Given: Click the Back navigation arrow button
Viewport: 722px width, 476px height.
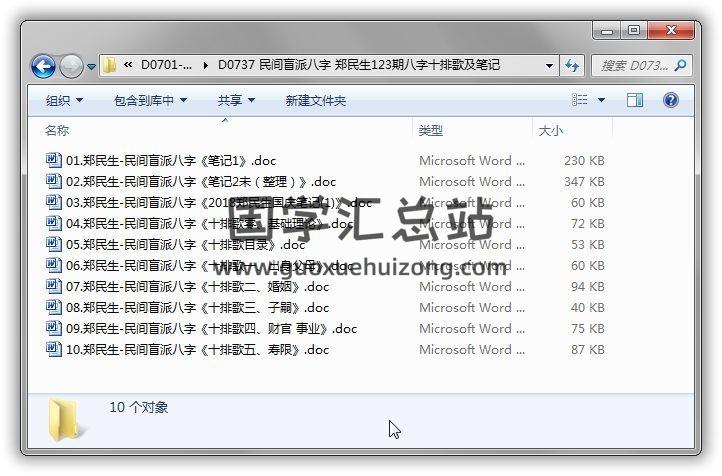Looking at the screenshot, I should coord(43,66).
